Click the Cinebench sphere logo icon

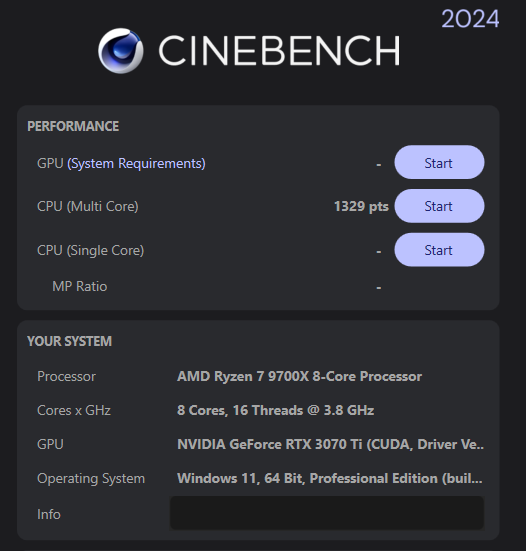[x=121, y=51]
